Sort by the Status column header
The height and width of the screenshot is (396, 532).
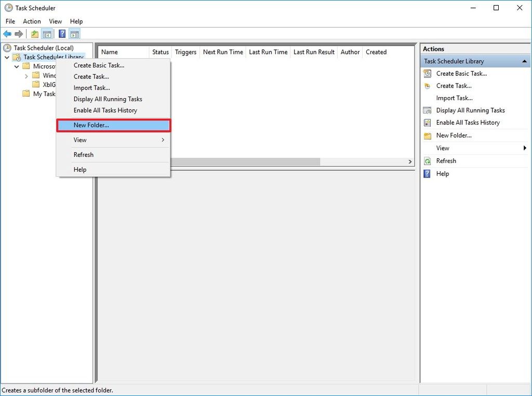click(x=161, y=52)
